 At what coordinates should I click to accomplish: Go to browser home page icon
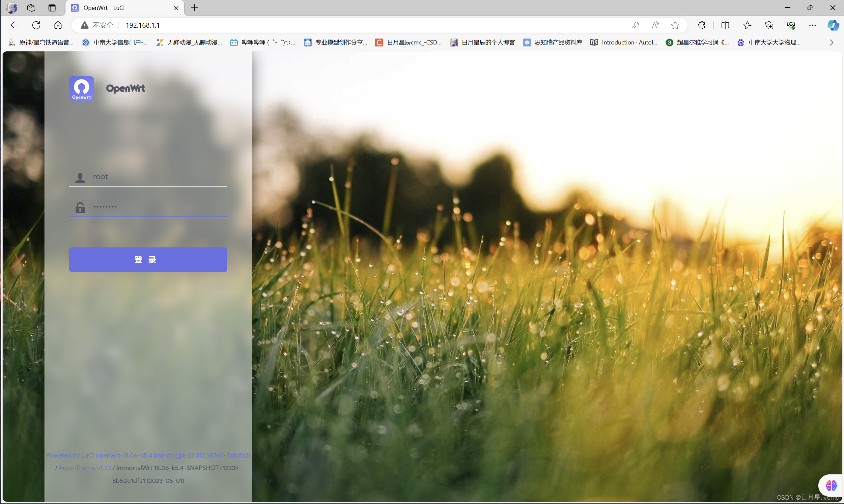[x=58, y=25]
